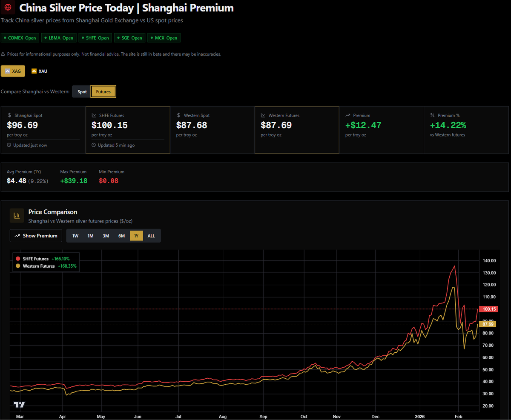
Task: Click the SHFE Open status badge
Action: [x=95, y=38]
